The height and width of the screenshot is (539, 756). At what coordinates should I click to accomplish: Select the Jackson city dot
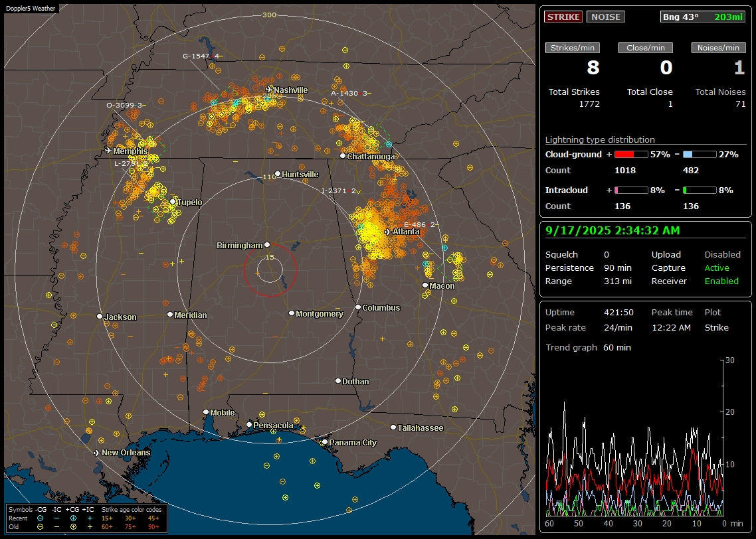(x=100, y=317)
